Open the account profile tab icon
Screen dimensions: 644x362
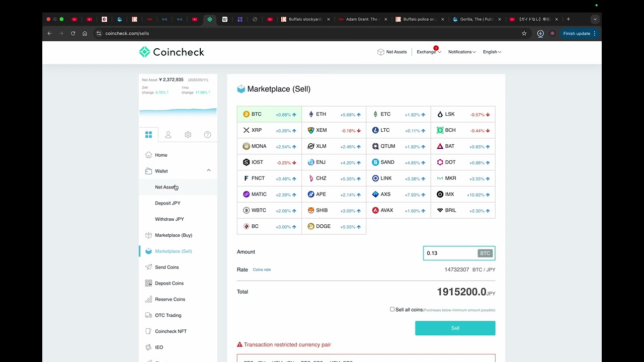168,135
